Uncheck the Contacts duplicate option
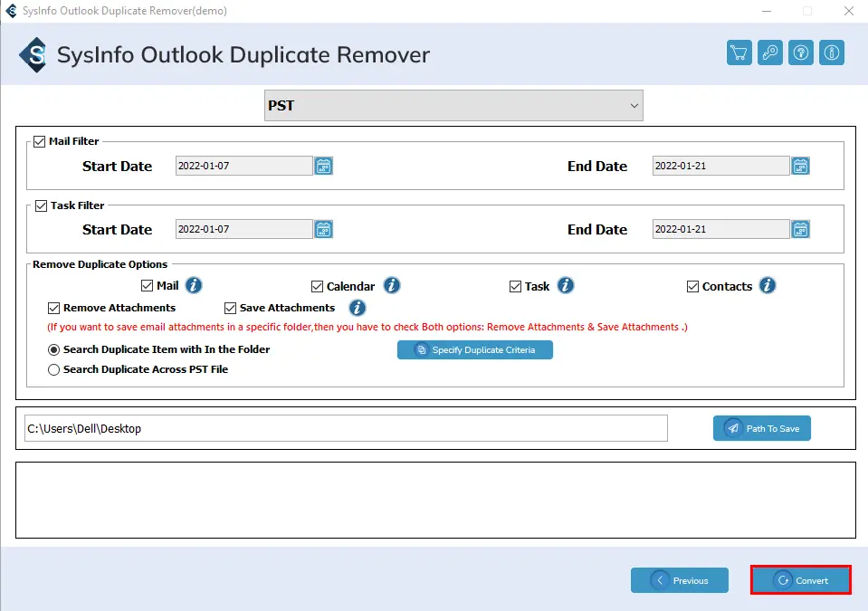 [693, 286]
